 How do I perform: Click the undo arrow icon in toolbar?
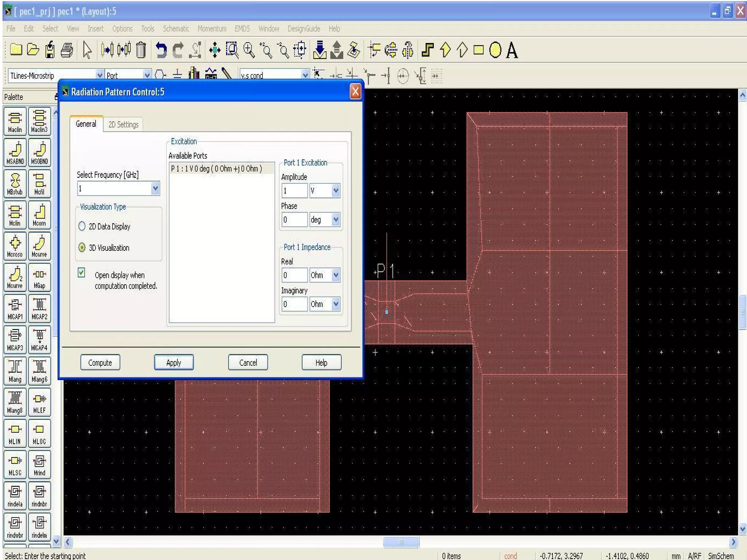coord(161,50)
